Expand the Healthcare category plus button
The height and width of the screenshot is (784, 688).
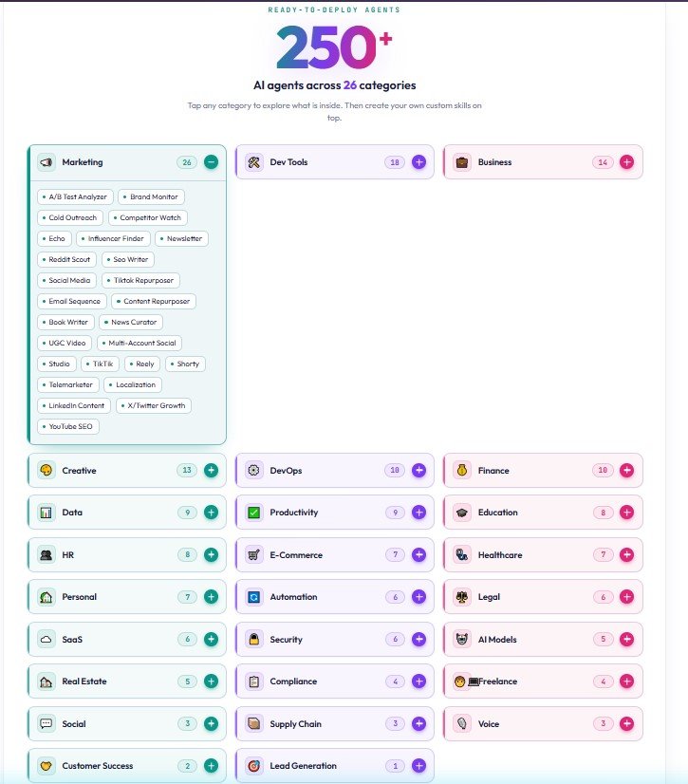(x=627, y=554)
